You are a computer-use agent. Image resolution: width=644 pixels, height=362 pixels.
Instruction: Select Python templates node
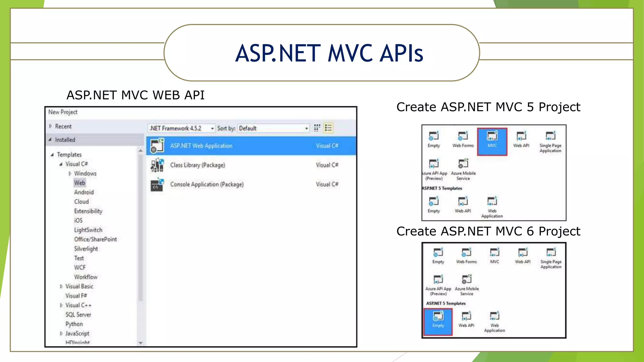[x=74, y=324]
